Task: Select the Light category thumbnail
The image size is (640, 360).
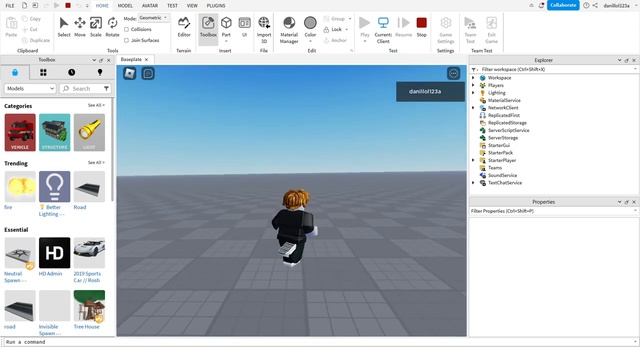Action: pyautogui.click(x=89, y=132)
